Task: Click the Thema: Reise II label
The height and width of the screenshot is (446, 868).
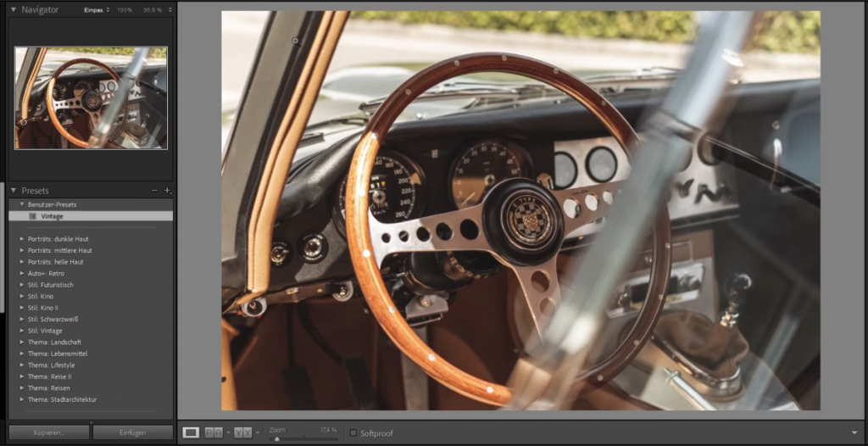Action: tap(49, 376)
